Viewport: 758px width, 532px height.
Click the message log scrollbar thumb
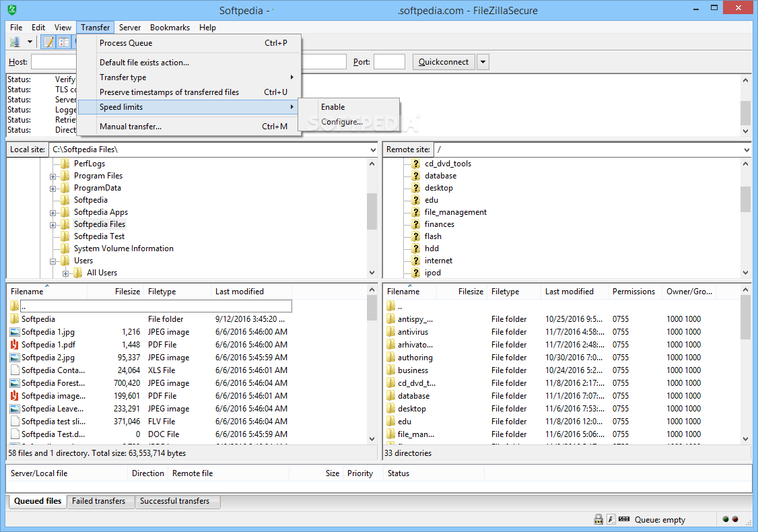[745, 113]
